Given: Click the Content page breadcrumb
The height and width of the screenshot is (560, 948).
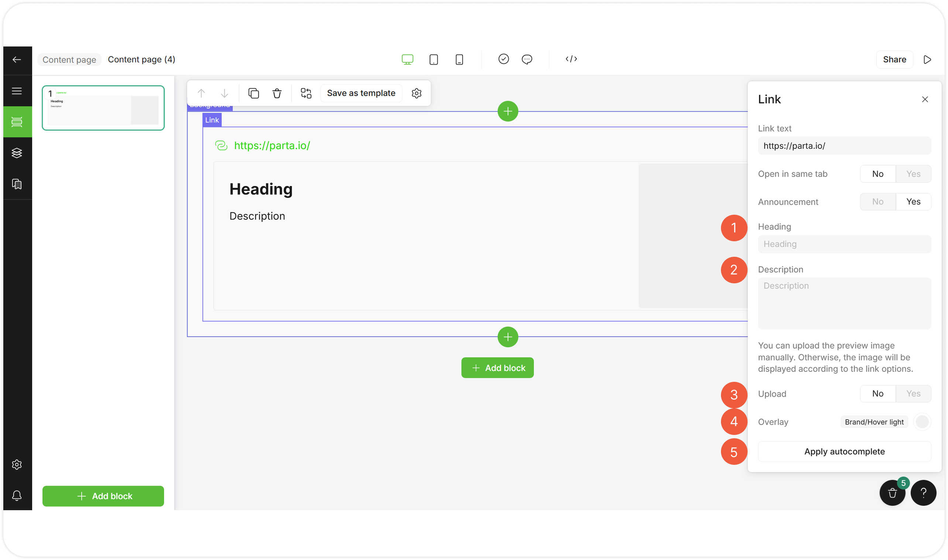Looking at the screenshot, I should point(69,60).
